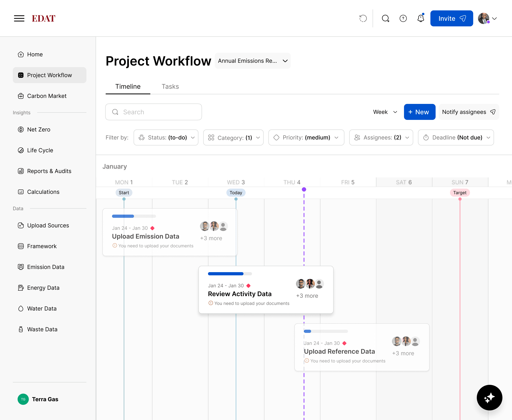The width and height of the screenshot is (512, 420).
Task: Open the header search magnifier icon
Action: coord(385,18)
